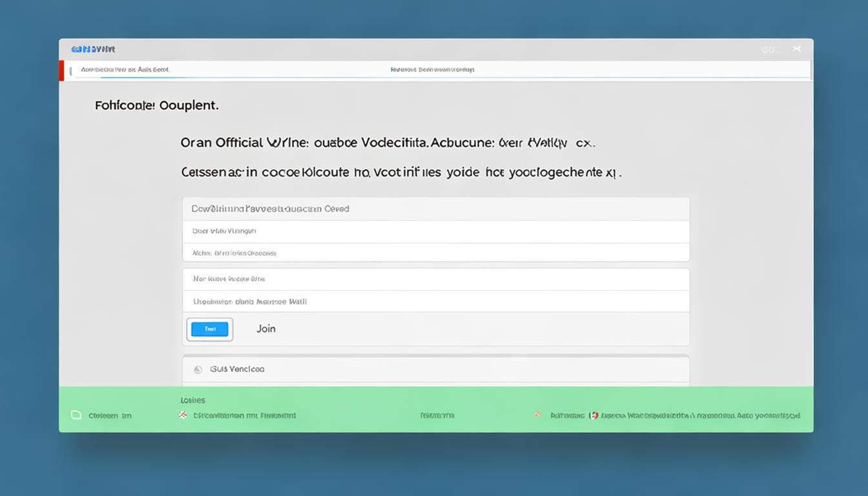Click the red cross icon after Loiiies label
The height and width of the screenshot is (496, 868).
coord(183,415)
